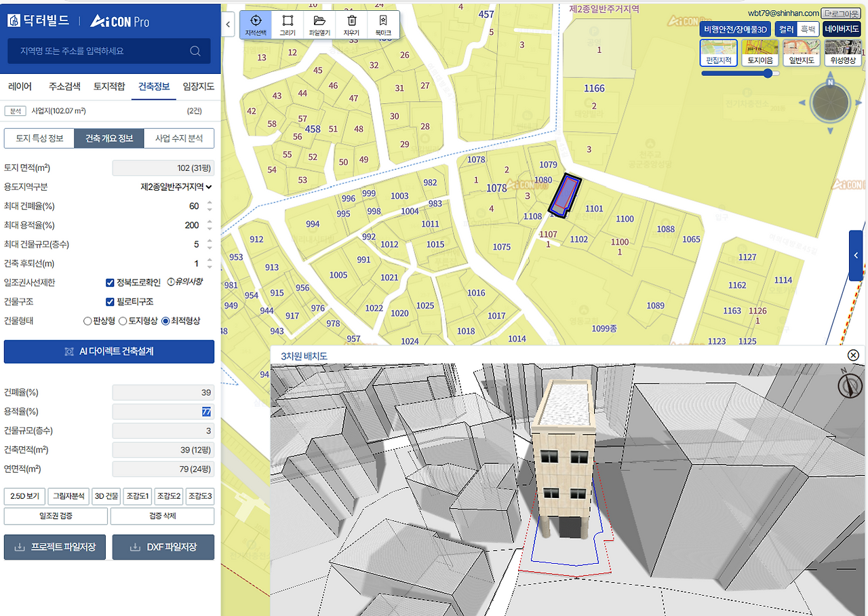
Task: Pan map east with the right arrow
Action: pos(859,103)
